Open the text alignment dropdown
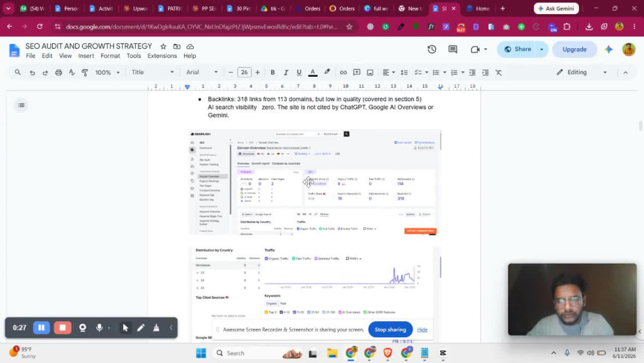This screenshot has width=644, height=363. click(388, 72)
